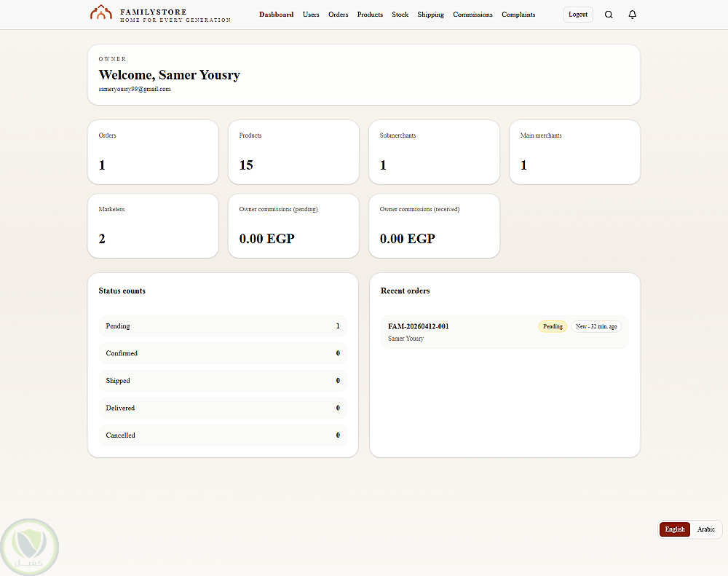Screen dimensions: 728x576
Task: Click the FamilyStore arch logo icon
Action: [x=100, y=13]
